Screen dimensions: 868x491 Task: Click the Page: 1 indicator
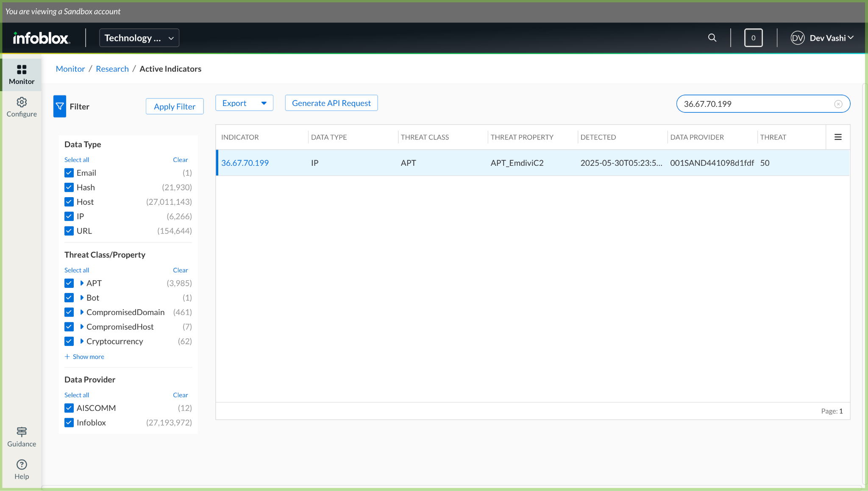[x=832, y=411]
